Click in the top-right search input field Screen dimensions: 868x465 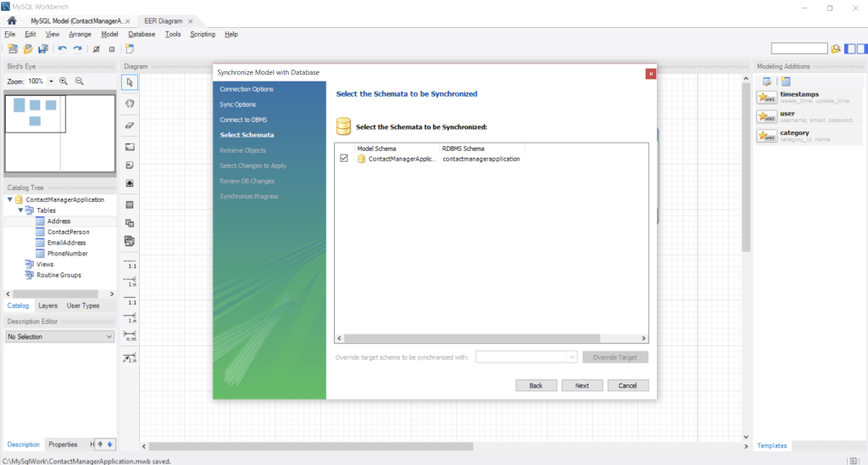click(799, 48)
